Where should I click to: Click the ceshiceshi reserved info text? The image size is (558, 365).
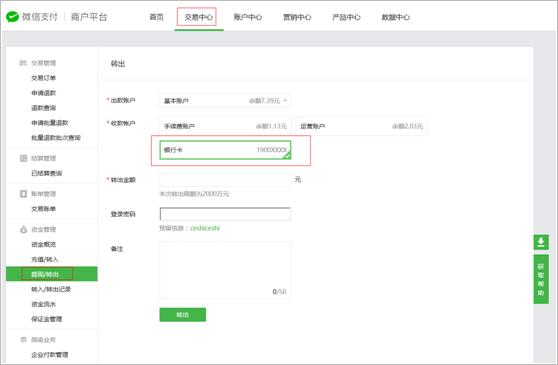click(205, 228)
